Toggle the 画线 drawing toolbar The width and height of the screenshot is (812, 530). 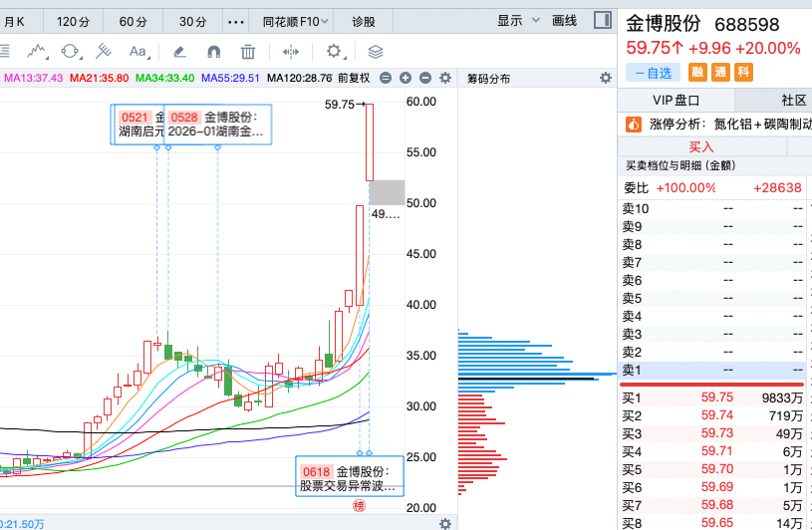coord(565,21)
